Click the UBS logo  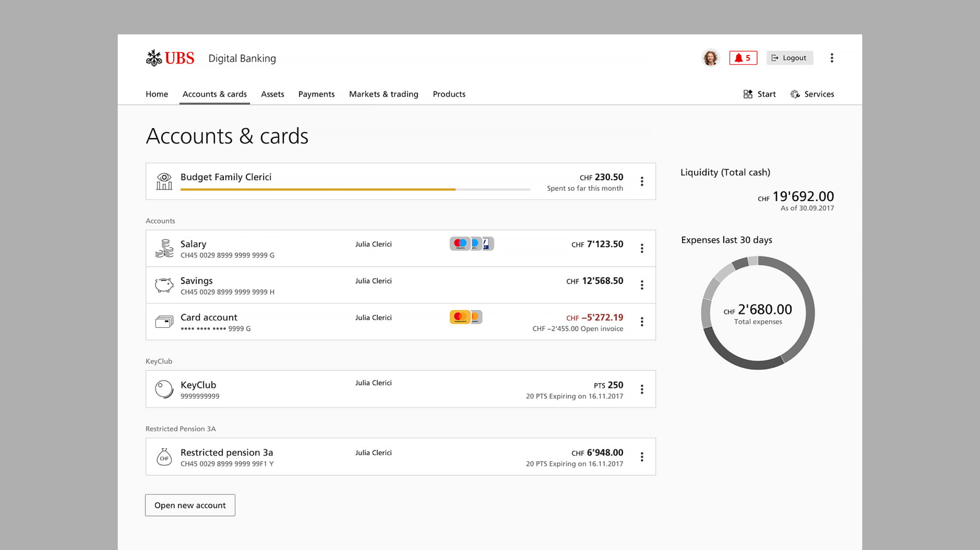coord(170,58)
